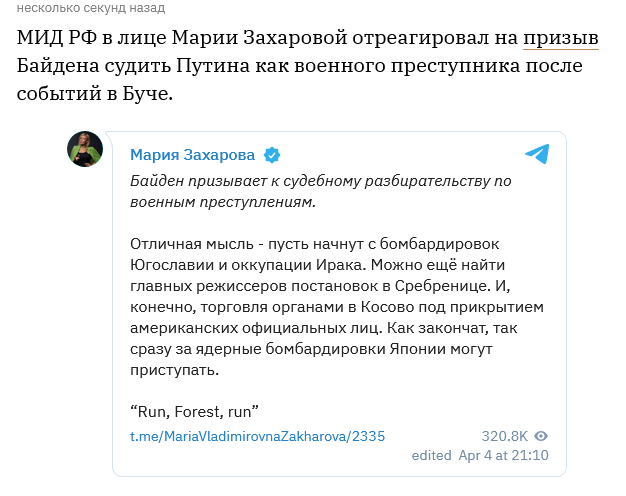Click the 320.8K view counter
This screenshot has width=626, height=496.
(505, 436)
